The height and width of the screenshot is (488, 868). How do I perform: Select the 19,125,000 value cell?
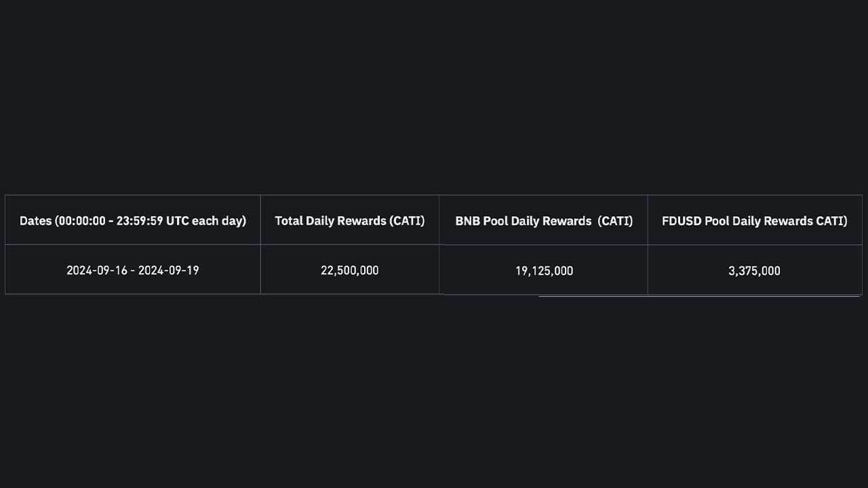tap(544, 270)
